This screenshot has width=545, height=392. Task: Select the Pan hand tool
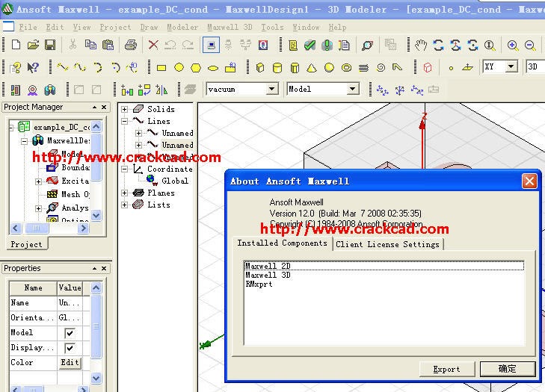[x=421, y=45]
